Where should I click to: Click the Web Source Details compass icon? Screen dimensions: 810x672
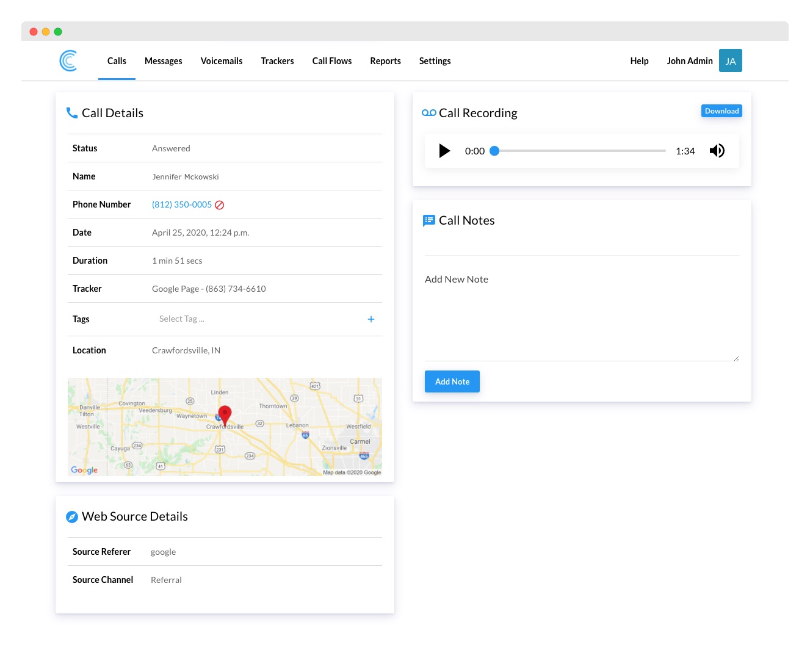click(72, 517)
